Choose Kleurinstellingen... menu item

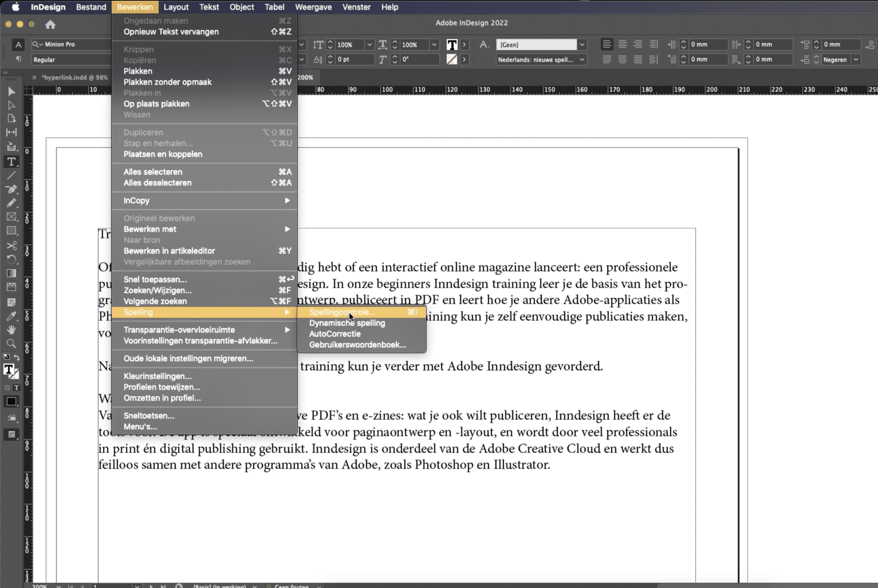(x=204, y=376)
